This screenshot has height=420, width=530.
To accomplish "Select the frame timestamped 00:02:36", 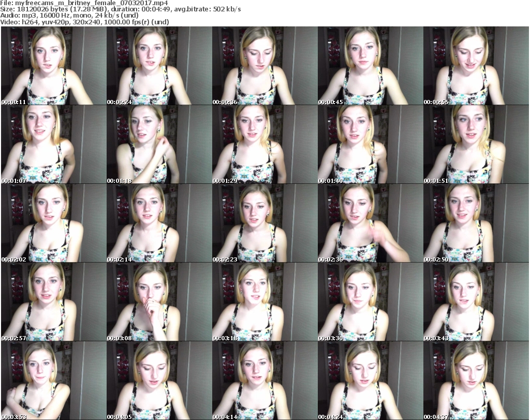I will 370,223.
